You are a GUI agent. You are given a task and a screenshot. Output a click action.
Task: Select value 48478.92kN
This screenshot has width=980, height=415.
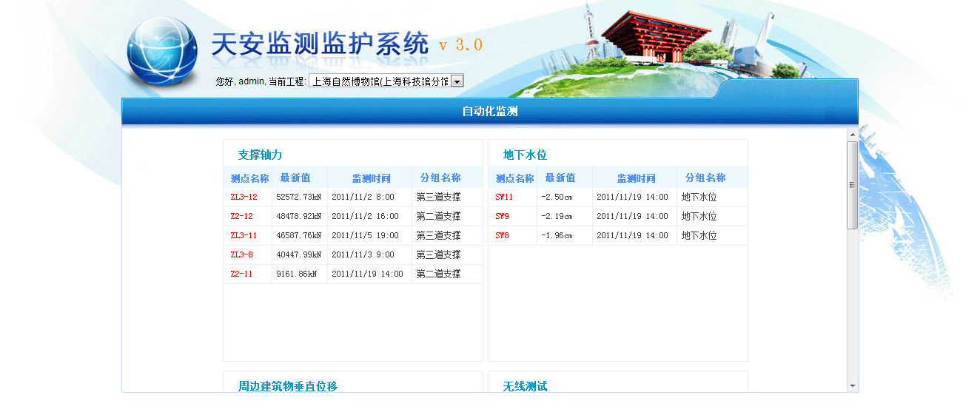pos(299,217)
